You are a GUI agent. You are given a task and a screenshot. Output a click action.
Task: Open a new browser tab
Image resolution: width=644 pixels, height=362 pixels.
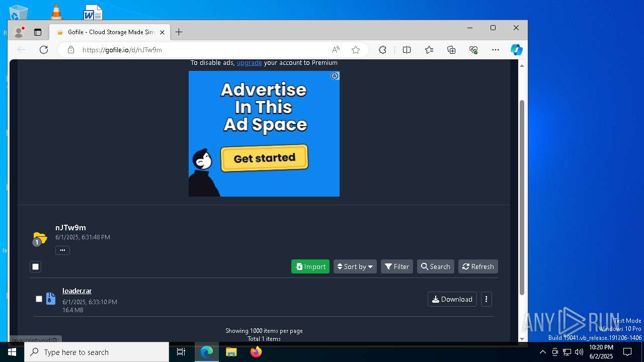[179, 32]
